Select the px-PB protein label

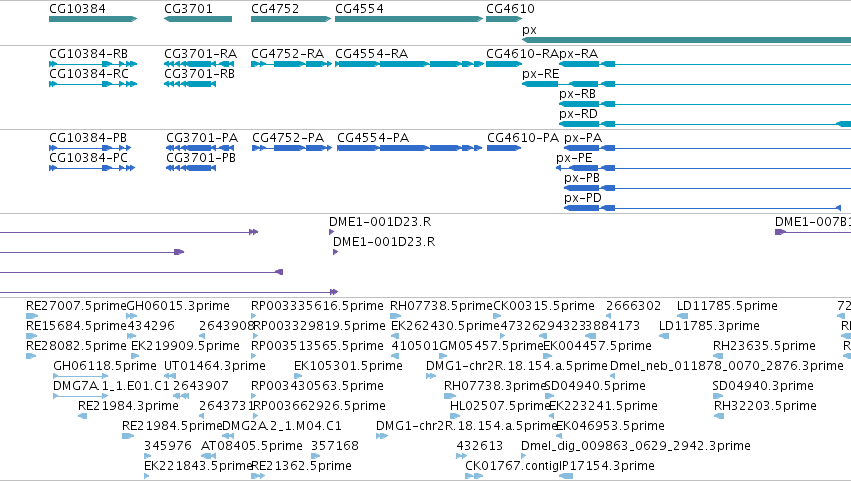pos(582,178)
